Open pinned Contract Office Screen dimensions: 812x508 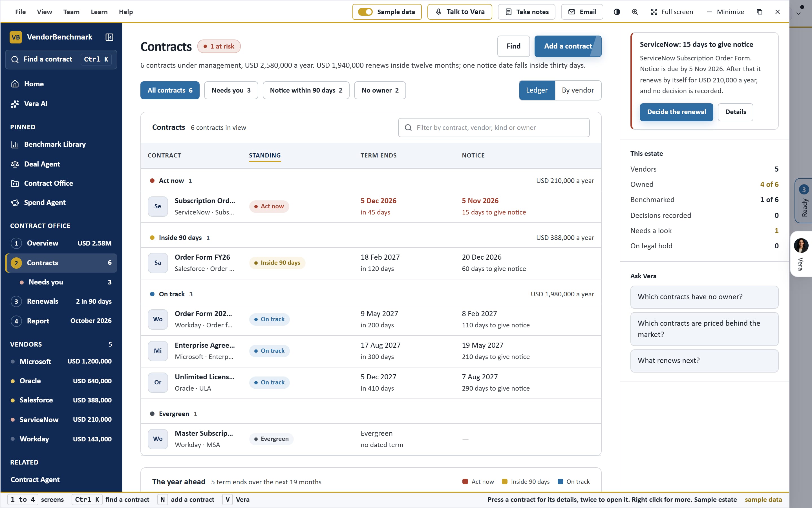(x=61, y=183)
